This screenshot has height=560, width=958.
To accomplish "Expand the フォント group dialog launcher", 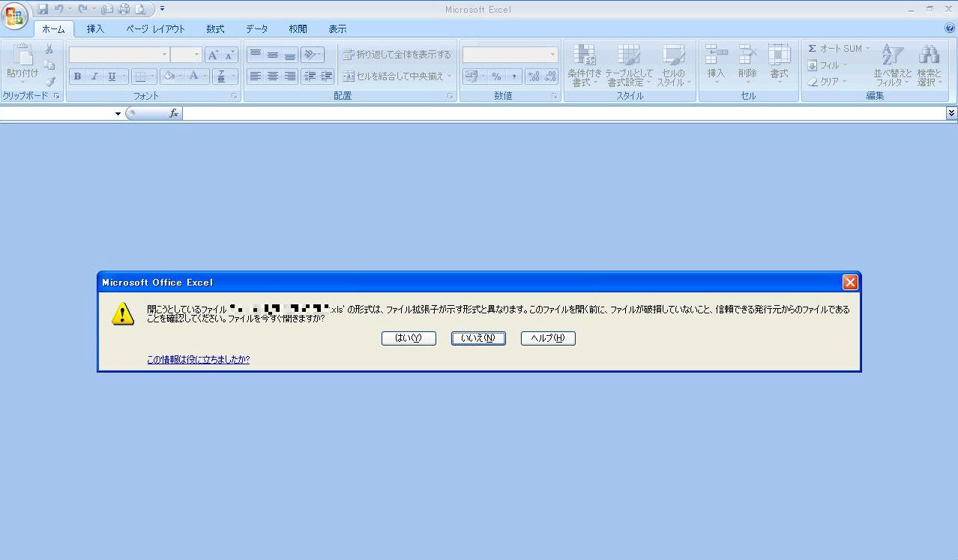I will (234, 96).
